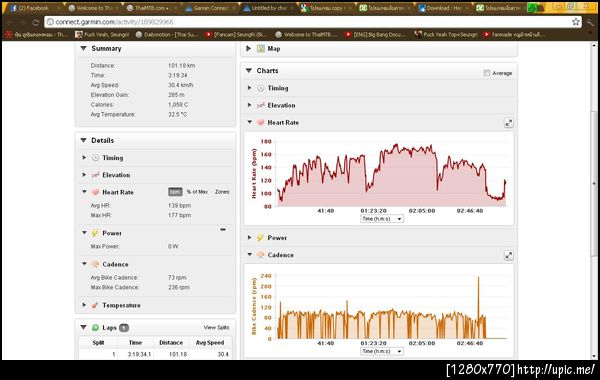Image resolution: width=600 pixels, height=380 pixels.
Task: Expand the Power chart section
Action: pyautogui.click(x=249, y=238)
